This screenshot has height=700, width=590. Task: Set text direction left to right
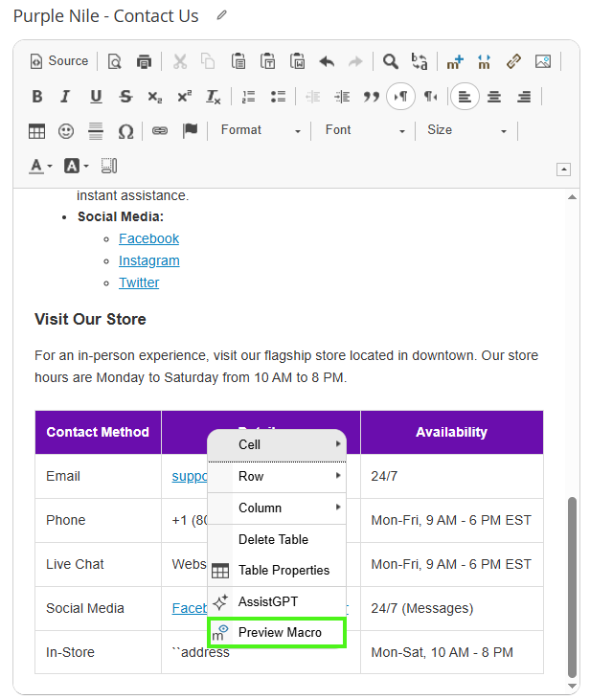point(400,97)
